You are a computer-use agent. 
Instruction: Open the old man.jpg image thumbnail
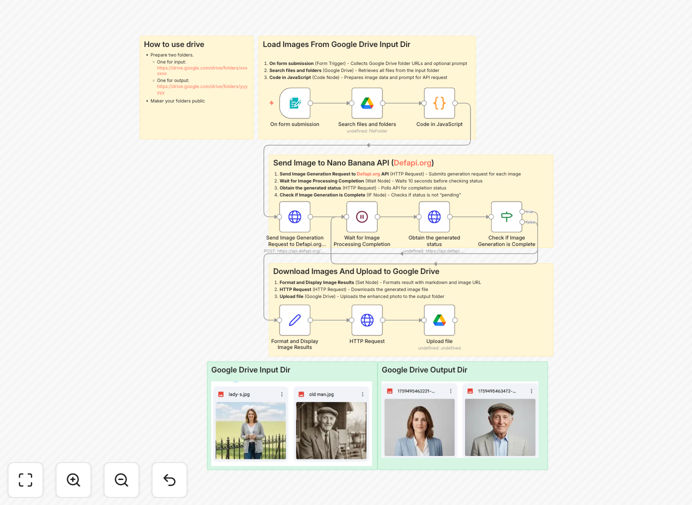(331, 430)
